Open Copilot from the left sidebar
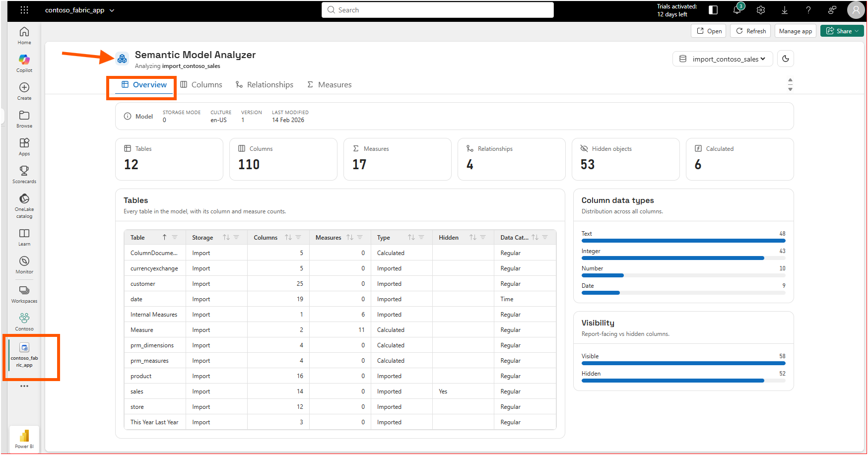The image size is (868, 455). click(x=24, y=64)
